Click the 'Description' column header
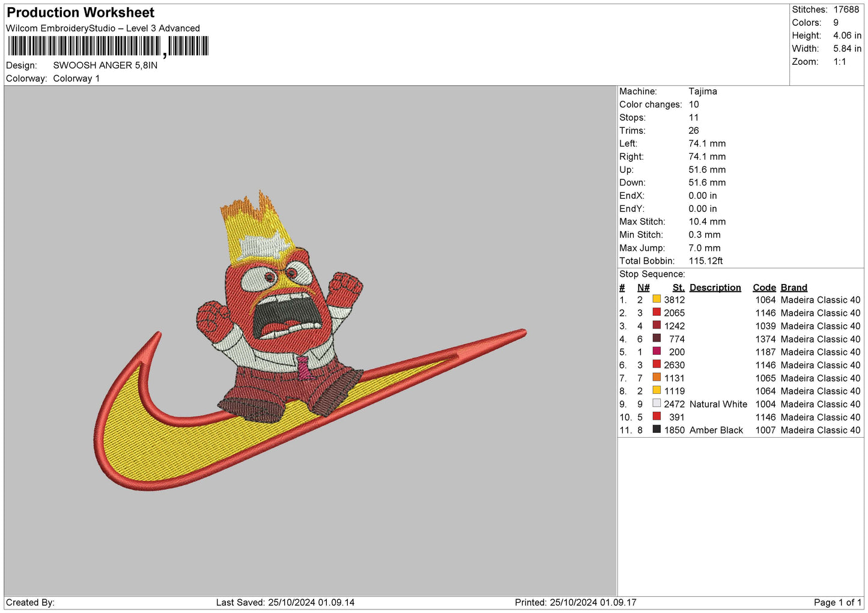Screen dimensions: 868x613 pos(715,288)
